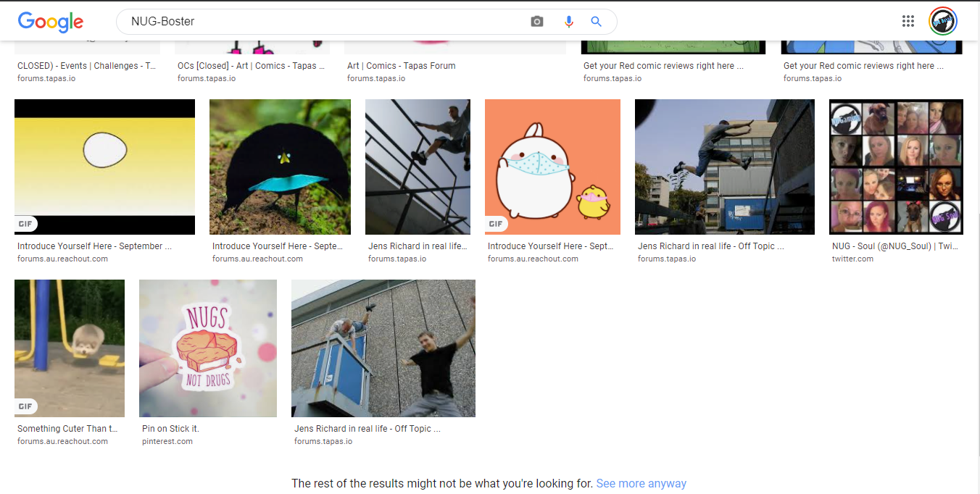The height and width of the screenshot is (494, 980).
Task: Open the black bird with blue feathers image
Action: pyautogui.click(x=280, y=167)
